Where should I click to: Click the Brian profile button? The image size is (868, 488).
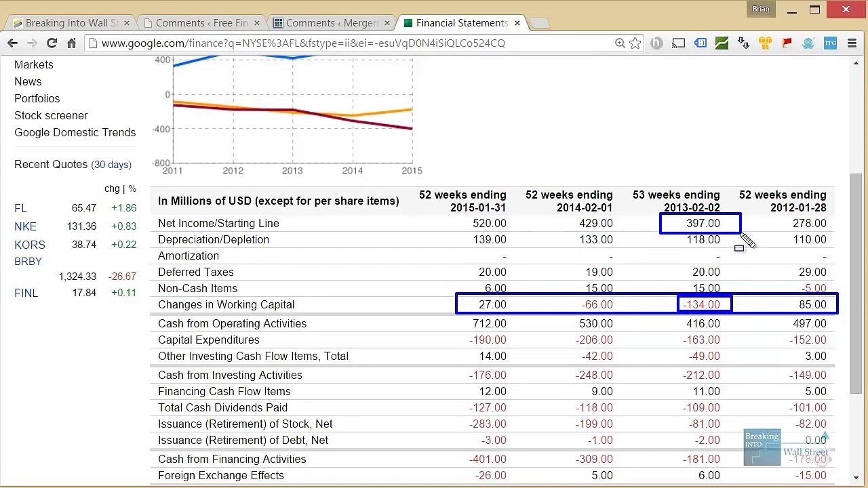(761, 9)
